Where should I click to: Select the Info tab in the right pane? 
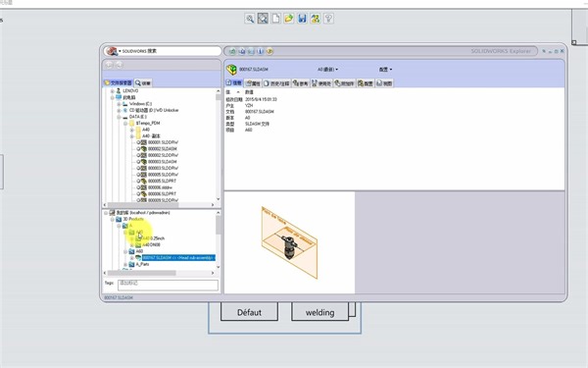(x=234, y=83)
